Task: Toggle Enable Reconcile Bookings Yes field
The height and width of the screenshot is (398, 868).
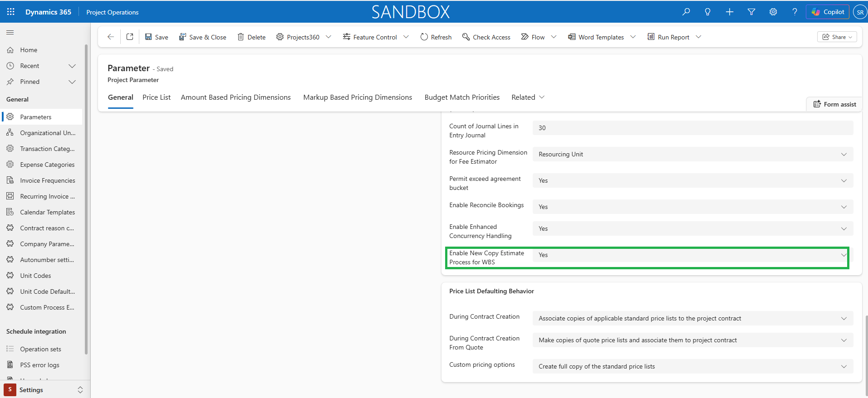Action: pos(692,207)
